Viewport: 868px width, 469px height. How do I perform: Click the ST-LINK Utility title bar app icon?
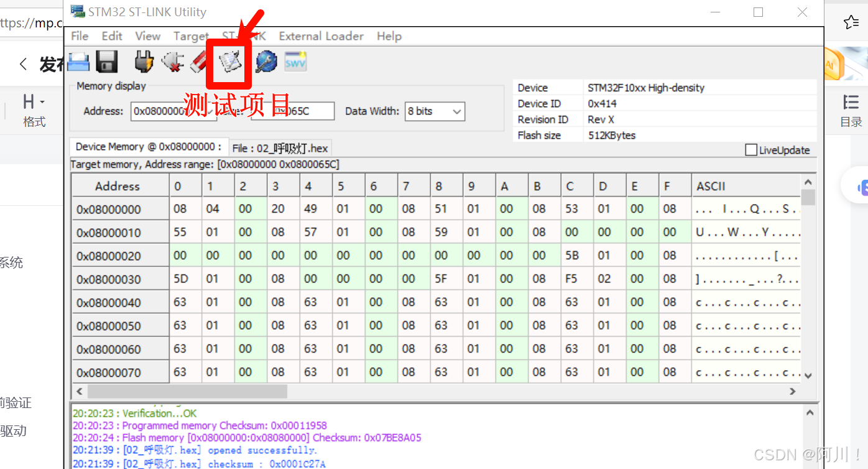click(77, 12)
